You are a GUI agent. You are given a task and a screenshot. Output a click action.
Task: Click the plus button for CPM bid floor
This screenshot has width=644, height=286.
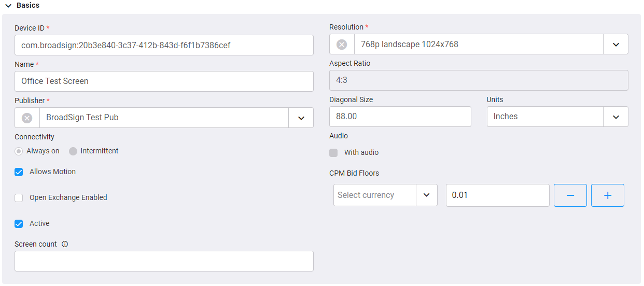tap(607, 195)
